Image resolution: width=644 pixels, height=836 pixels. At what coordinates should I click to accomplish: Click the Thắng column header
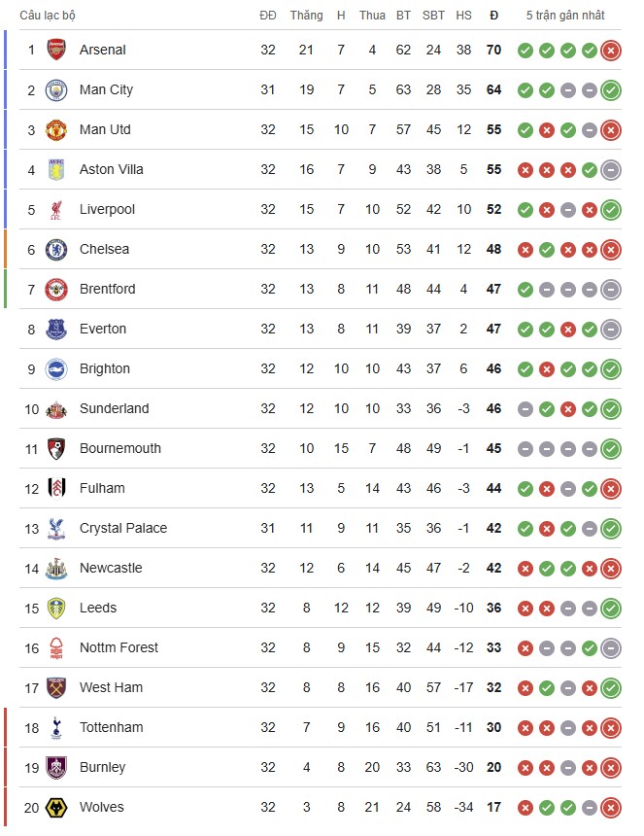point(306,15)
